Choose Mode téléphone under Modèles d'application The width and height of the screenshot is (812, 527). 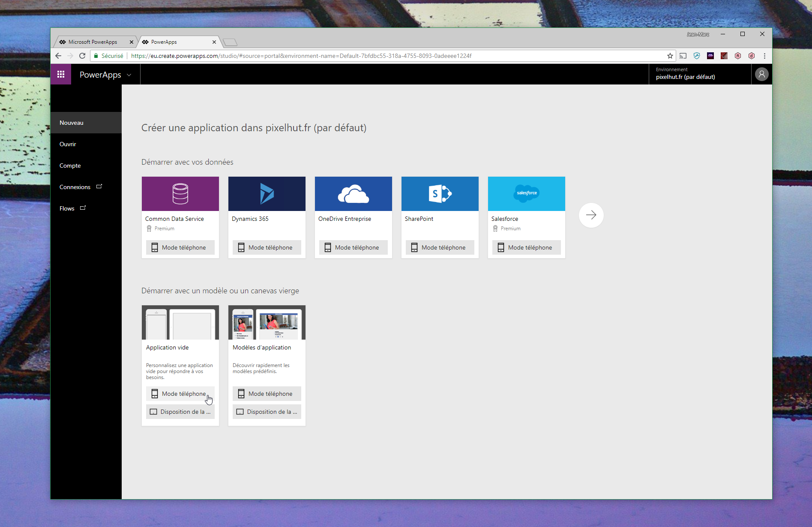[x=267, y=394]
